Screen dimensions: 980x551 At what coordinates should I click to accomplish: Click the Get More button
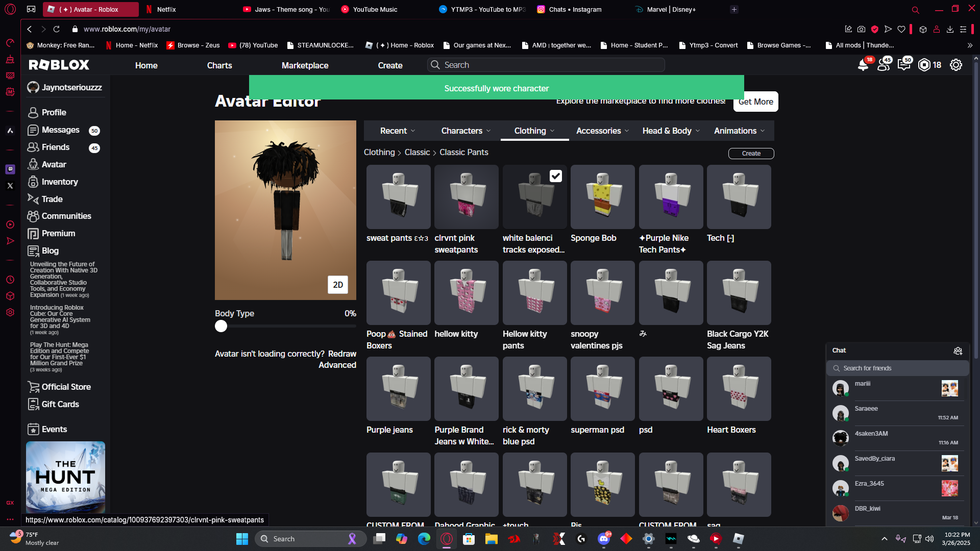pos(755,102)
